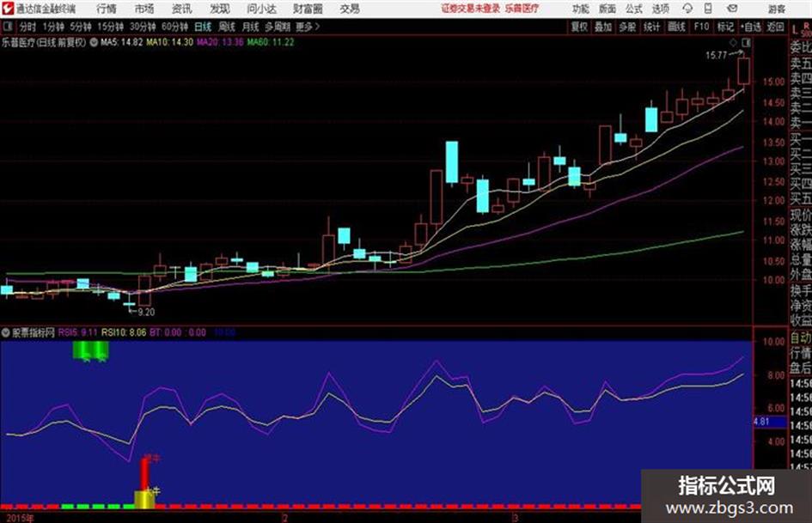Click the RSI5: 9.11 value label

(77, 332)
